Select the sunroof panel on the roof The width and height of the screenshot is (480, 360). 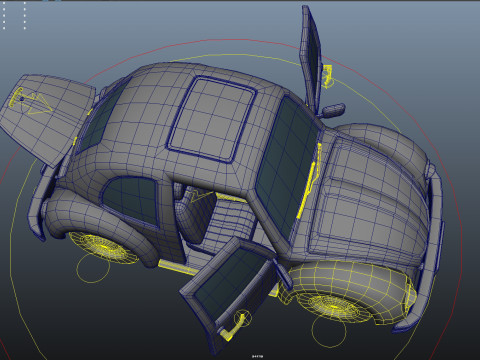(211, 120)
